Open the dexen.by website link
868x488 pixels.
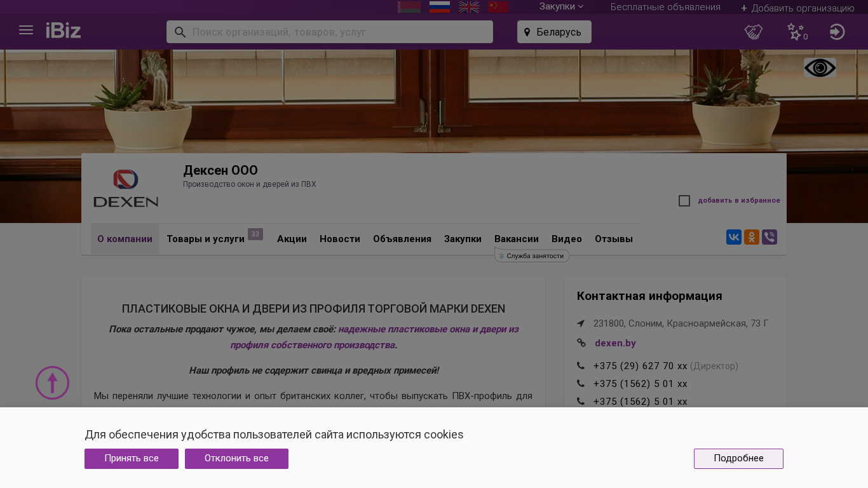tap(615, 343)
